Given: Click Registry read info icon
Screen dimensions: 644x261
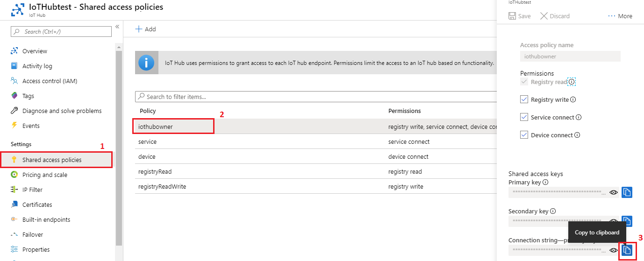Looking at the screenshot, I should tap(572, 82).
